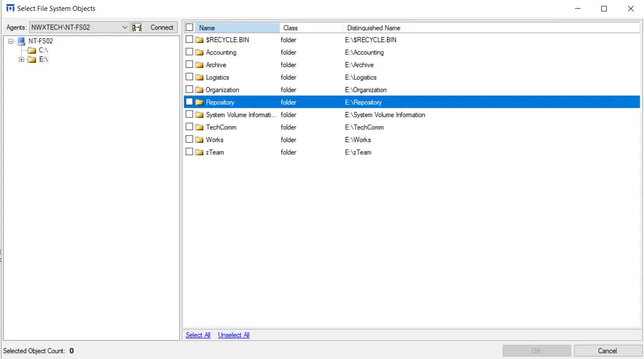Click the Select All link
This screenshot has height=359, width=644.
[198, 335]
